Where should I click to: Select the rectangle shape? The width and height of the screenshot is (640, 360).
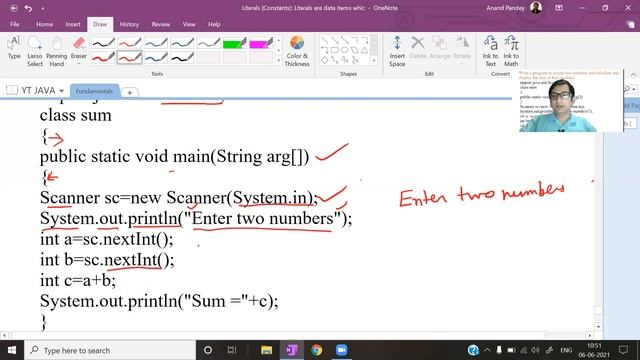pyautogui.click(x=335, y=50)
